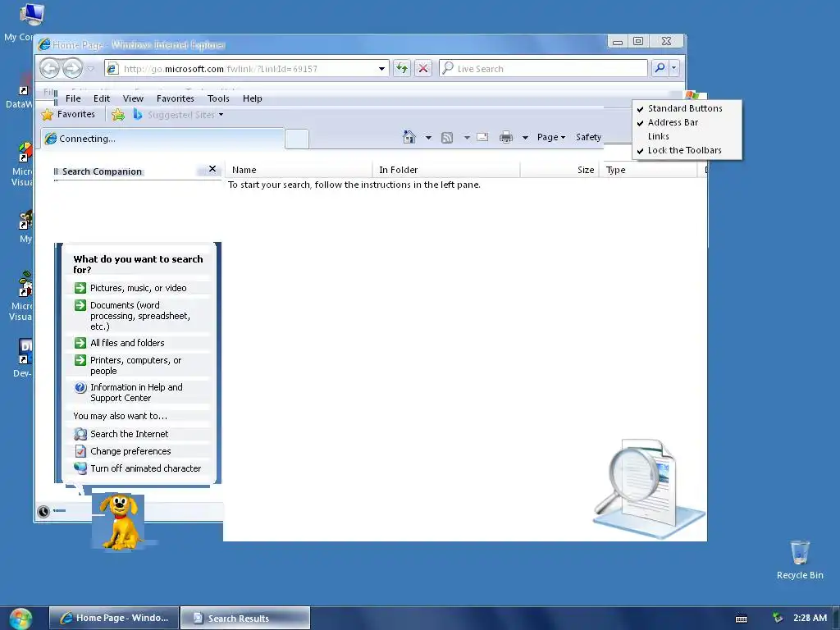
Task: Click the green arrow beside Documents
Action: pyautogui.click(x=80, y=305)
